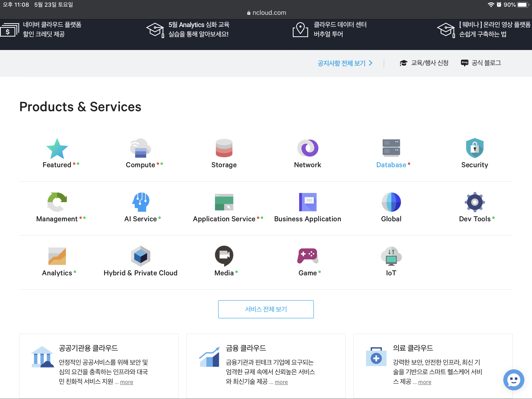Image resolution: width=532 pixels, height=399 pixels.
Task: Open the Security shield icon
Action: (475, 148)
